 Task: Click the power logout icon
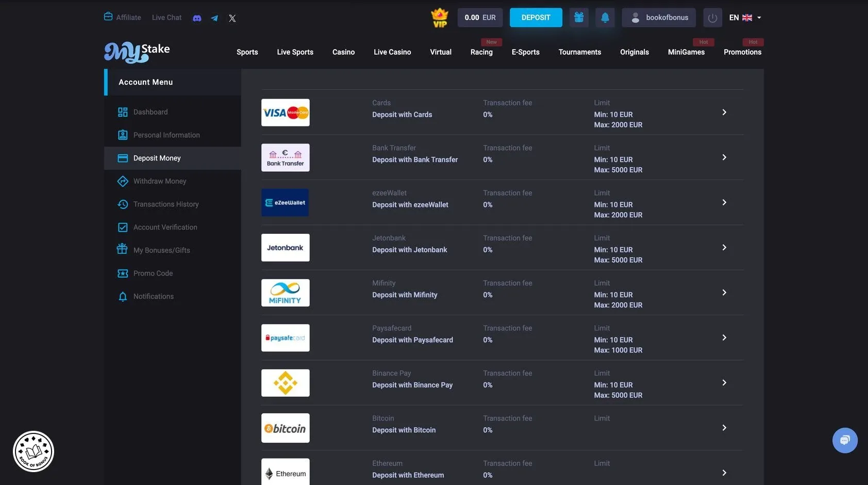coord(713,18)
